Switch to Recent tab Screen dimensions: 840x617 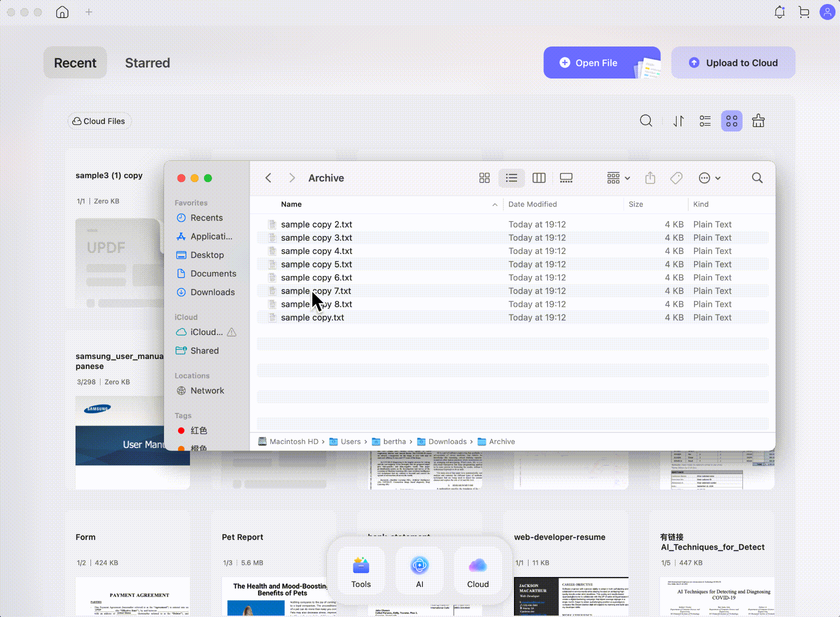75,63
